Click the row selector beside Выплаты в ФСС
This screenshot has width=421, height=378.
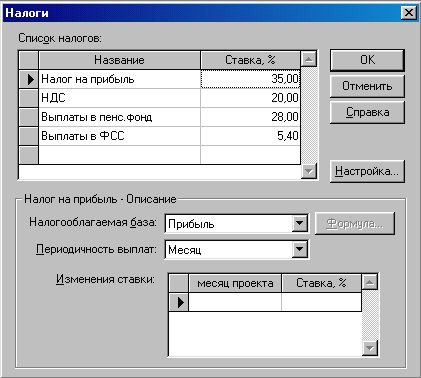pos(29,136)
